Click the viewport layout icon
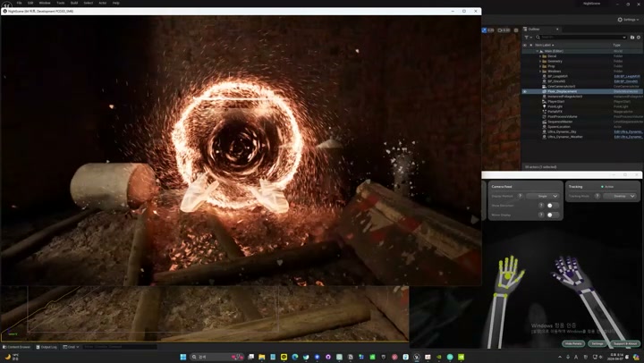 click(516, 30)
